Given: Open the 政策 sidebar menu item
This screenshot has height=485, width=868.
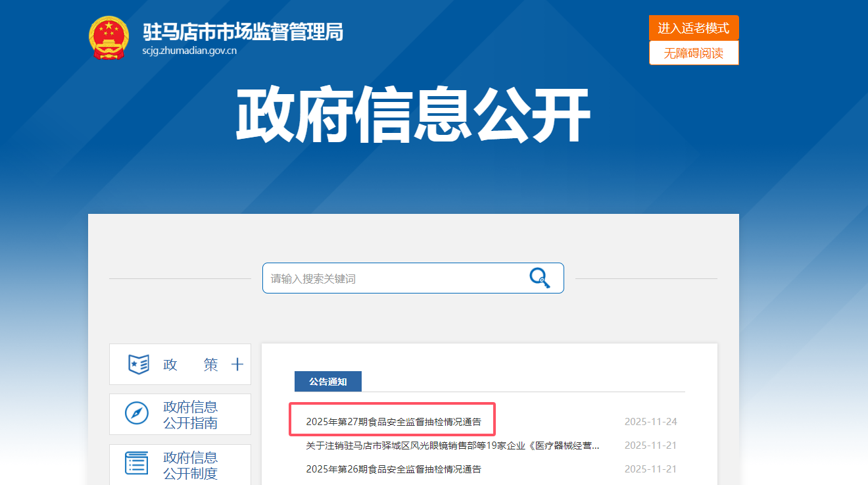Looking at the screenshot, I should [x=190, y=365].
